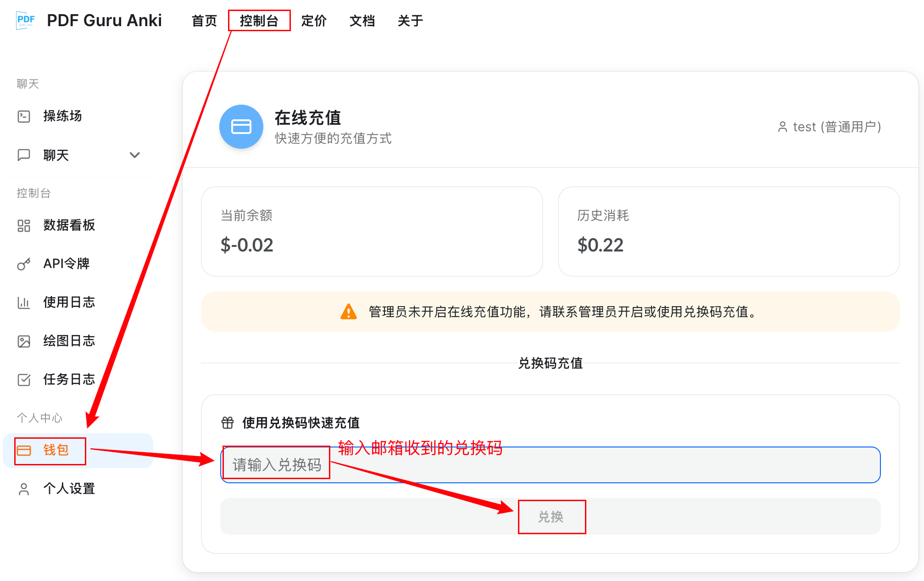The image size is (924, 581).
Task: Open the 关于 page link
Action: tap(410, 21)
